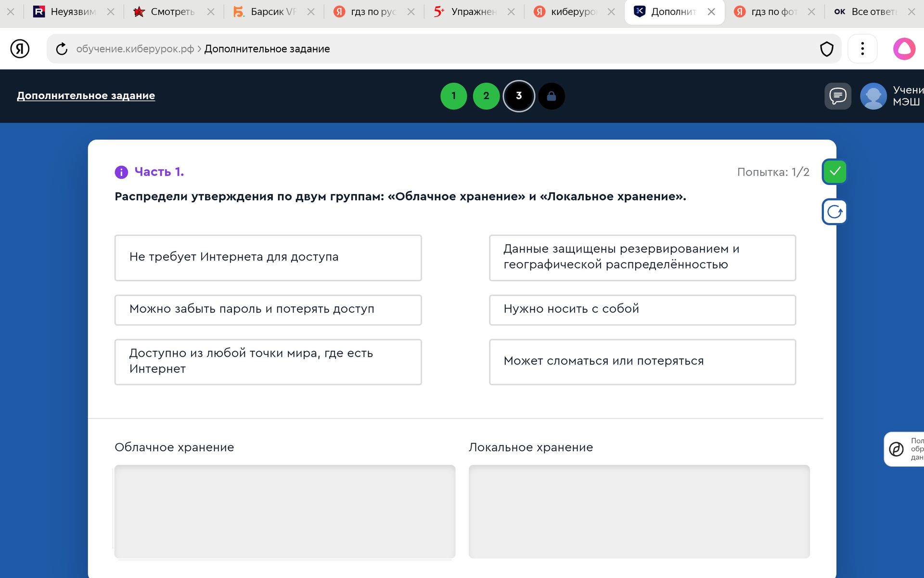Go to task step 2
The width and height of the screenshot is (924, 578).
(x=486, y=96)
